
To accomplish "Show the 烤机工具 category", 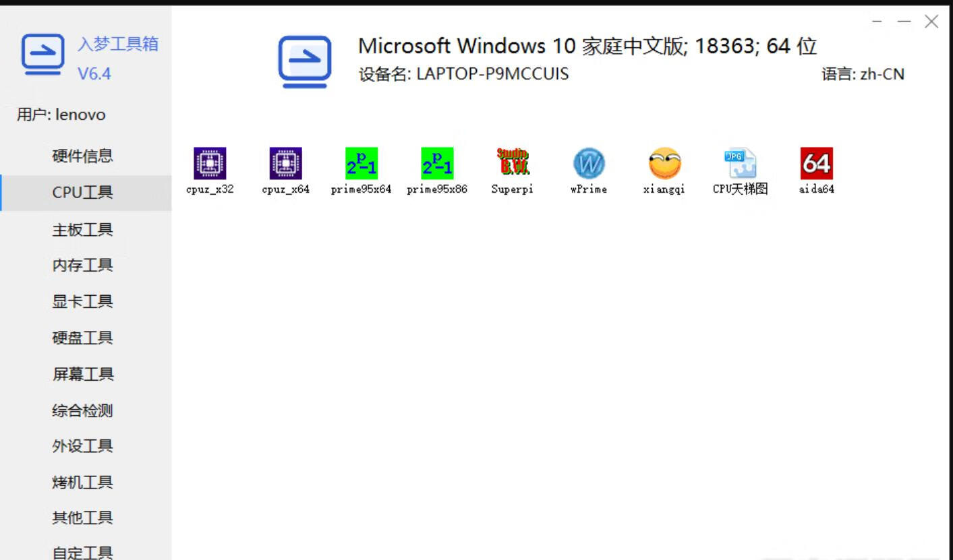I will click(86, 483).
